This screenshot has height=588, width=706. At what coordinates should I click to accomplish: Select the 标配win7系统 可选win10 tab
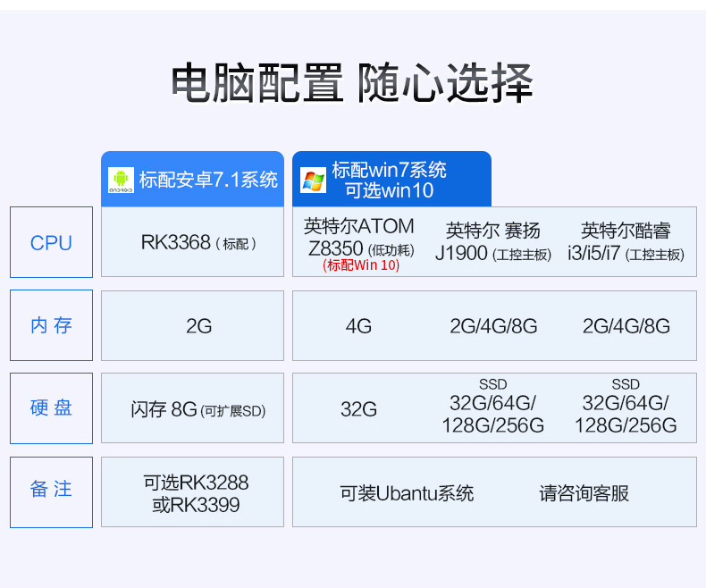pyautogui.click(x=390, y=180)
